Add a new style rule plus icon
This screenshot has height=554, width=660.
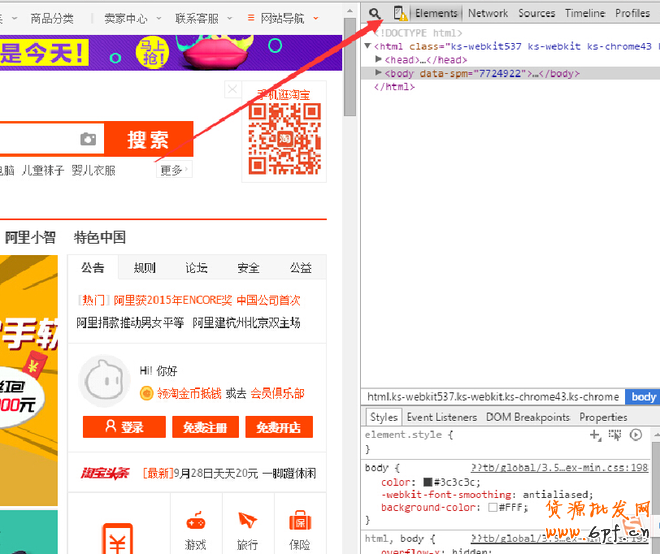595,435
